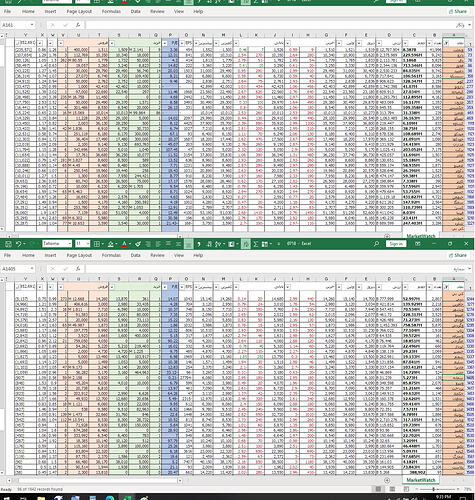Image resolution: width=475 pixels, height=500 pixels.
Task: Select column A header in lower window
Action: pyautogui.click(x=454, y=279)
